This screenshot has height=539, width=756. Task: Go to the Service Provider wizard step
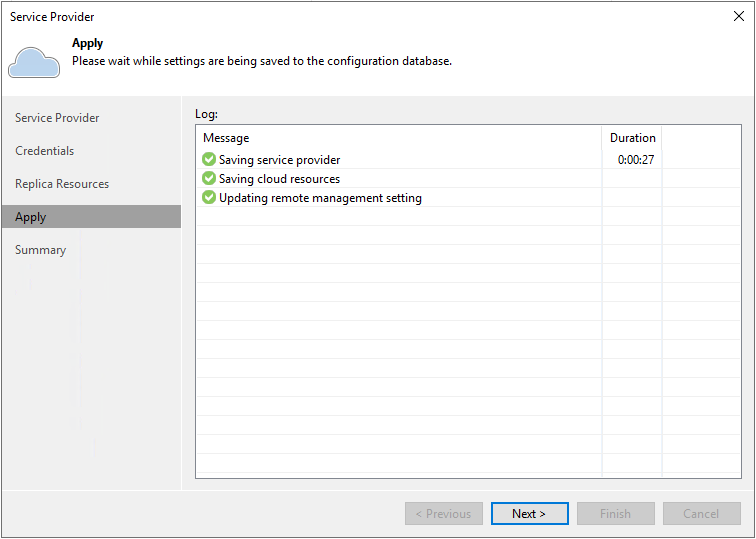[57, 118]
